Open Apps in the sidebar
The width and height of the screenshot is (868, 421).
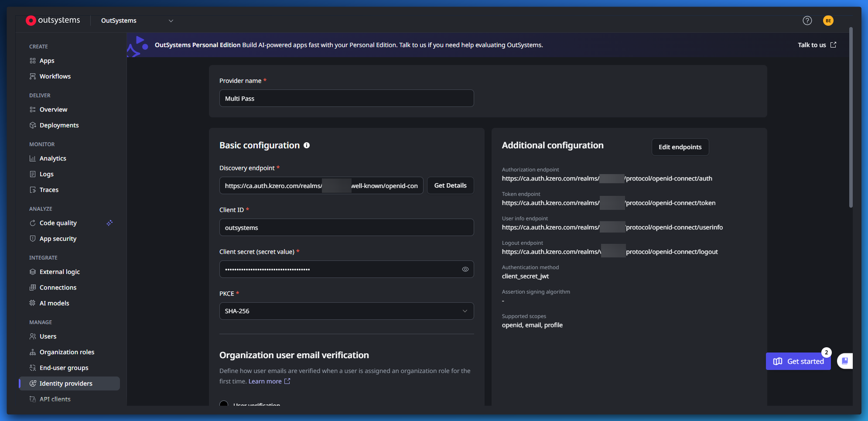pyautogui.click(x=47, y=61)
